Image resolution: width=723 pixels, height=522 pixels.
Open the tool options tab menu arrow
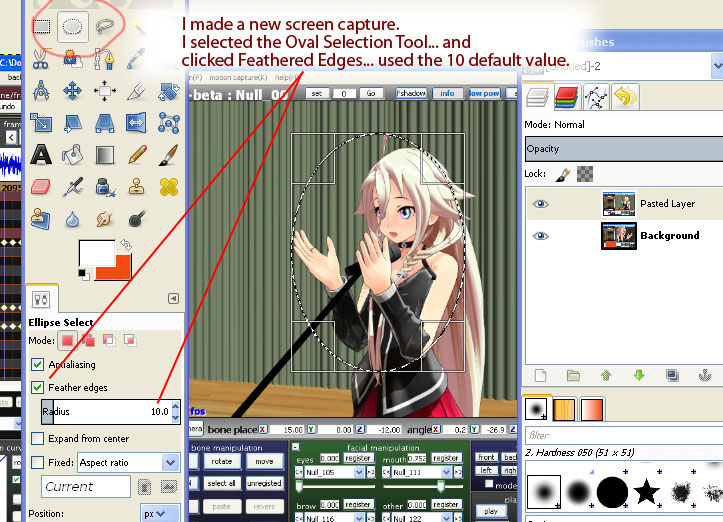pyautogui.click(x=173, y=298)
